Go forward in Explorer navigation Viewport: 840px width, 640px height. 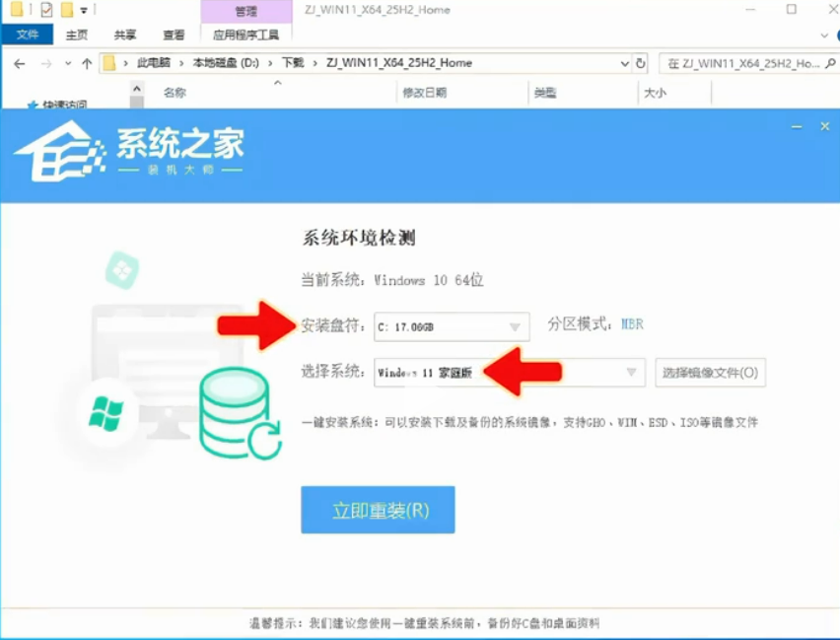[x=46, y=64]
